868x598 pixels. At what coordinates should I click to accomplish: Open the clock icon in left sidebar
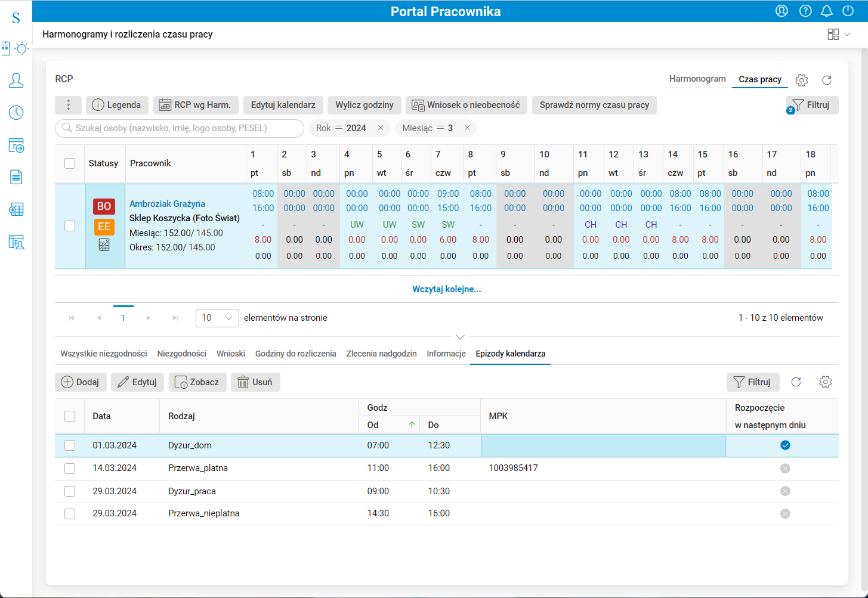pos(16,113)
